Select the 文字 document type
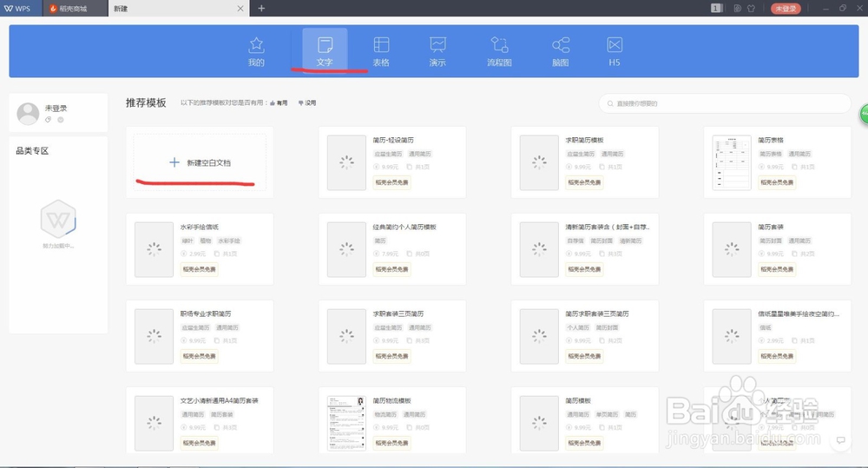Image resolution: width=868 pixels, height=468 pixels. pos(325,51)
